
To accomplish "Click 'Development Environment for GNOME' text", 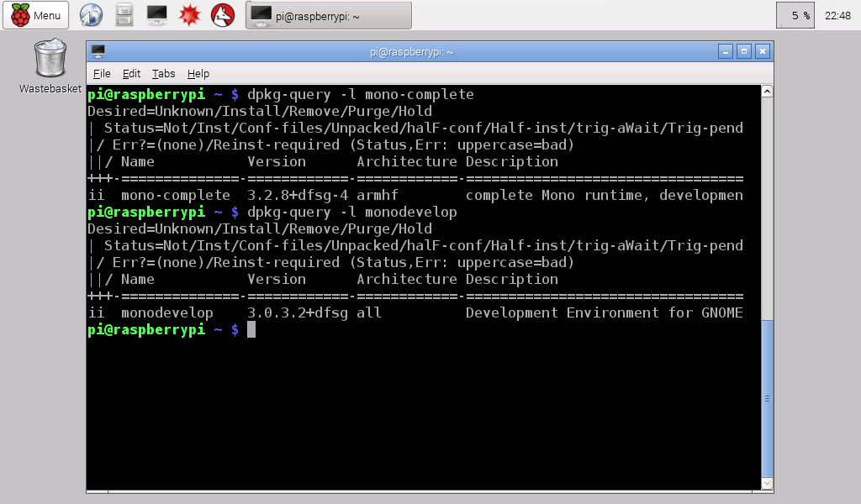I will pyautogui.click(x=604, y=312).
